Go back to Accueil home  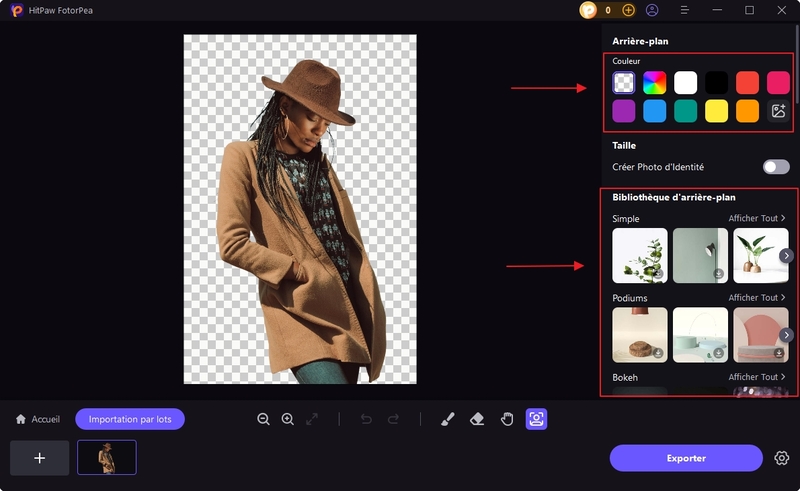coord(38,419)
